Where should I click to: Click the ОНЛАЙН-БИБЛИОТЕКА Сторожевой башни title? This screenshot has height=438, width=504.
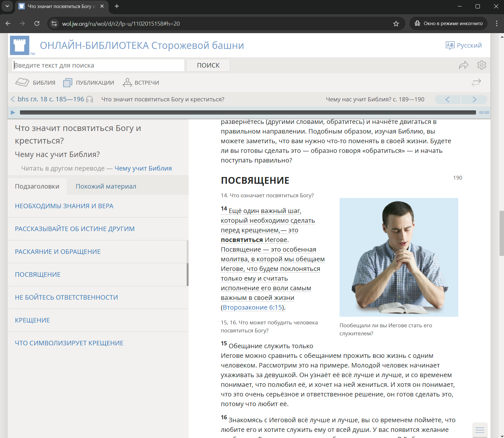(x=142, y=45)
